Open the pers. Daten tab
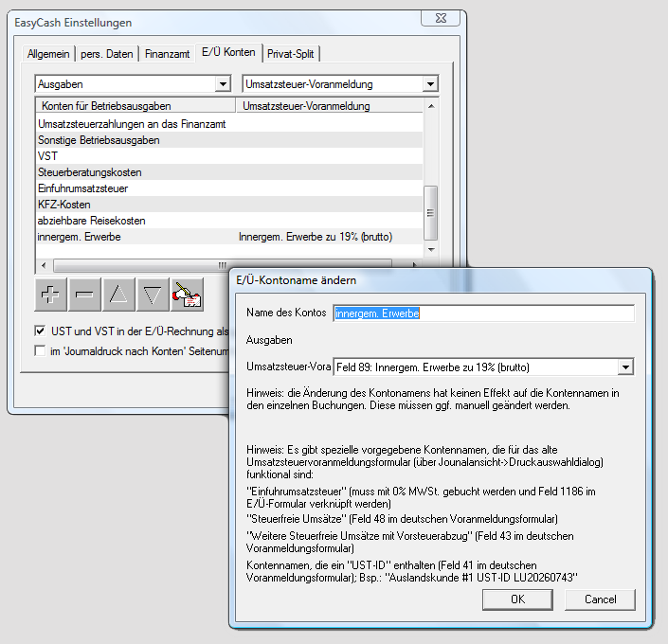This screenshot has height=644, width=668. click(107, 54)
